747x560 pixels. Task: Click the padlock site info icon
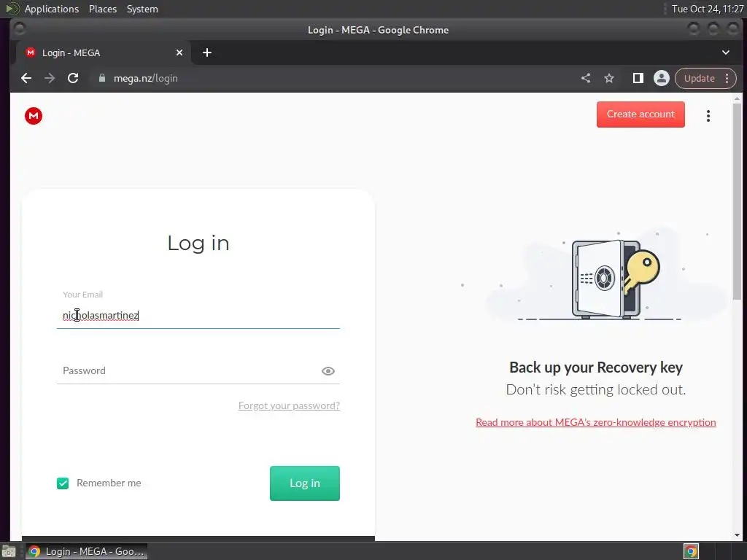[101, 78]
